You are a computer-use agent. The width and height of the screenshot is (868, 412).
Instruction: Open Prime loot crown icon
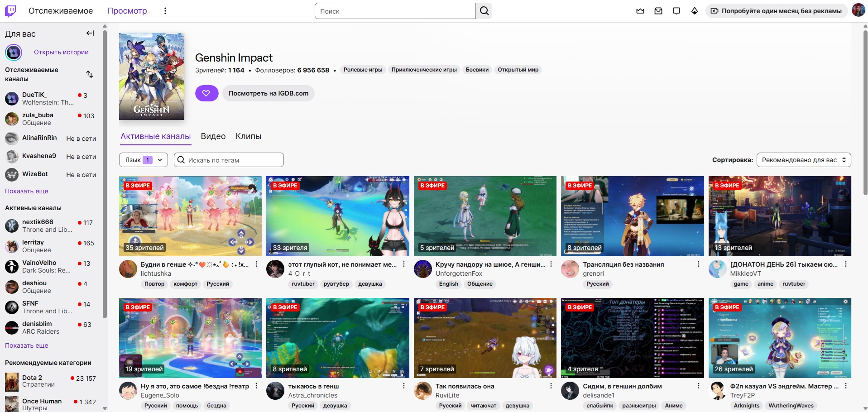click(x=640, y=11)
